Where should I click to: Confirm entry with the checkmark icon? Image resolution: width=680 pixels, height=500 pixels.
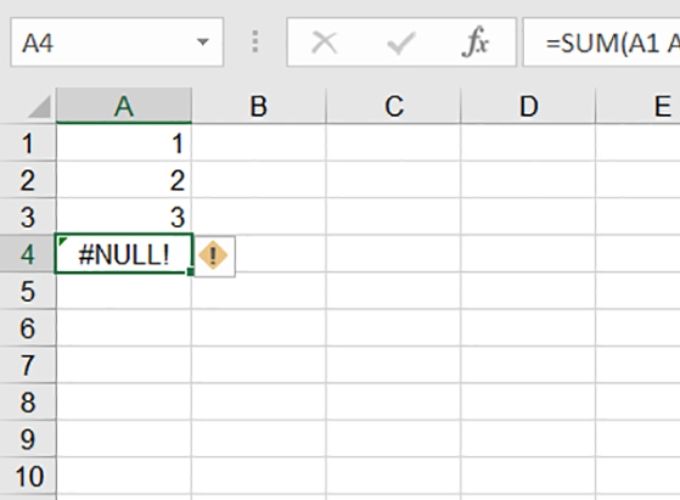(x=401, y=42)
